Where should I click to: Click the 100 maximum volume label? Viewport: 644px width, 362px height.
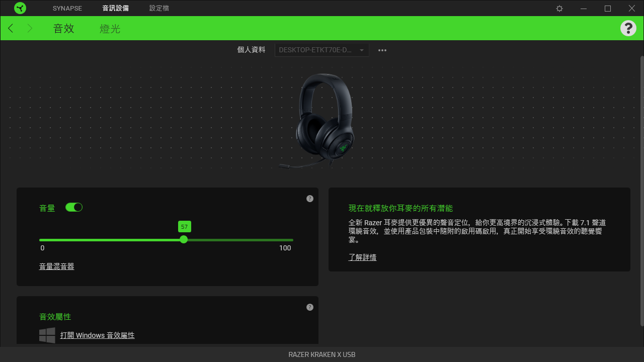tap(285, 248)
